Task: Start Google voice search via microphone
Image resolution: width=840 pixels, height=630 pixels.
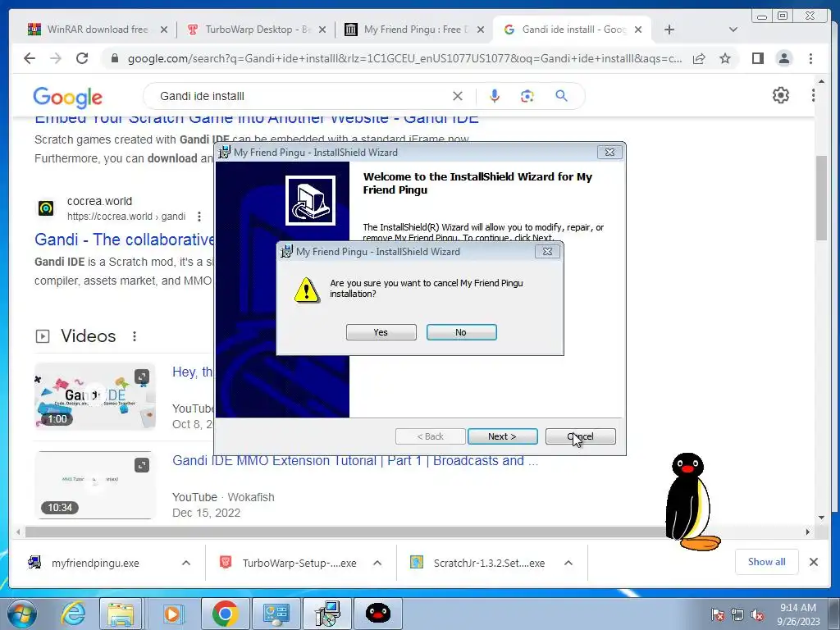Action: point(495,96)
